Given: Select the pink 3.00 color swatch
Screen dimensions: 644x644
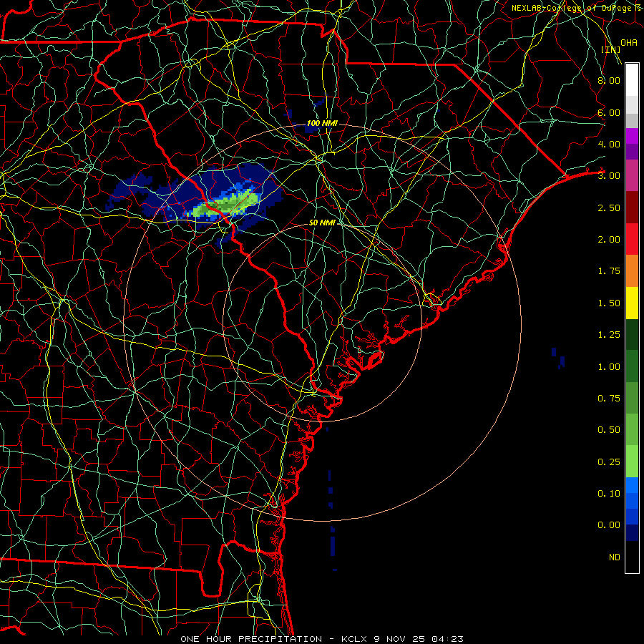Looking at the screenshot, I should pos(632,175).
